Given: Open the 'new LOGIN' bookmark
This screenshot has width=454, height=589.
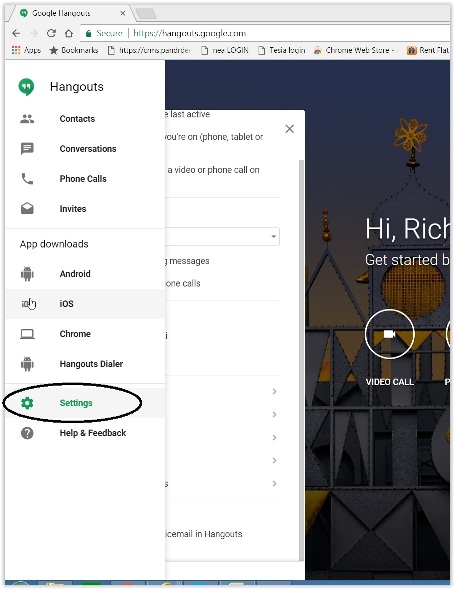Looking at the screenshot, I should click(225, 50).
